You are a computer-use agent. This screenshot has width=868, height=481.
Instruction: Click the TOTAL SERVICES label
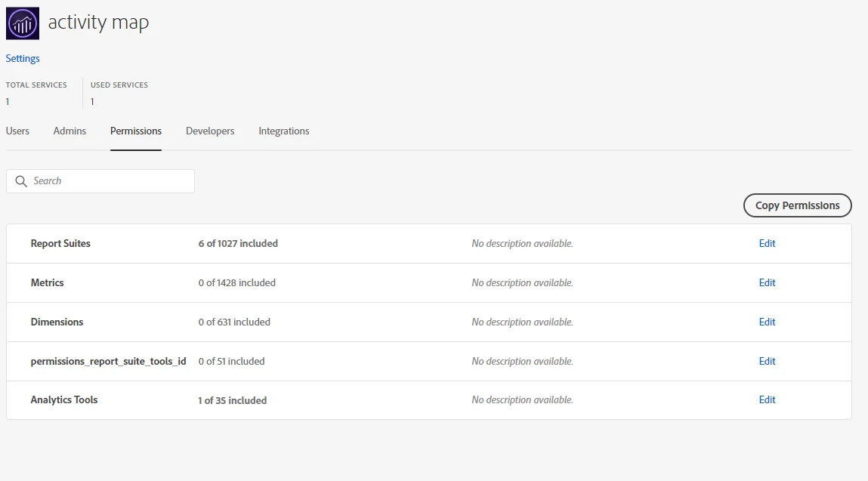(x=36, y=85)
